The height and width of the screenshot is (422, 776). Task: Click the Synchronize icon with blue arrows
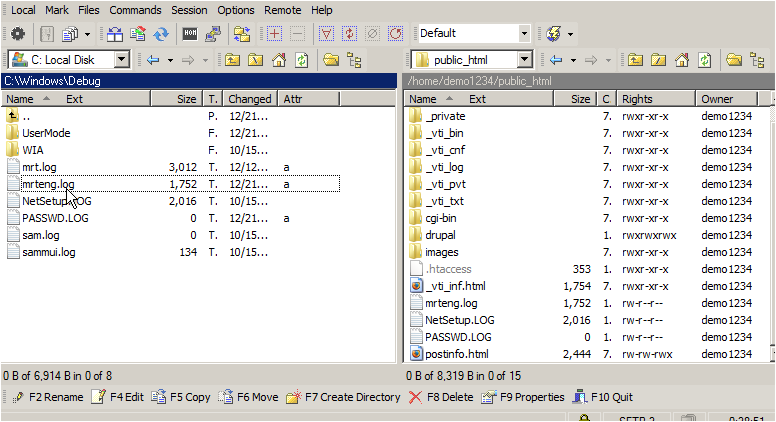[161, 34]
